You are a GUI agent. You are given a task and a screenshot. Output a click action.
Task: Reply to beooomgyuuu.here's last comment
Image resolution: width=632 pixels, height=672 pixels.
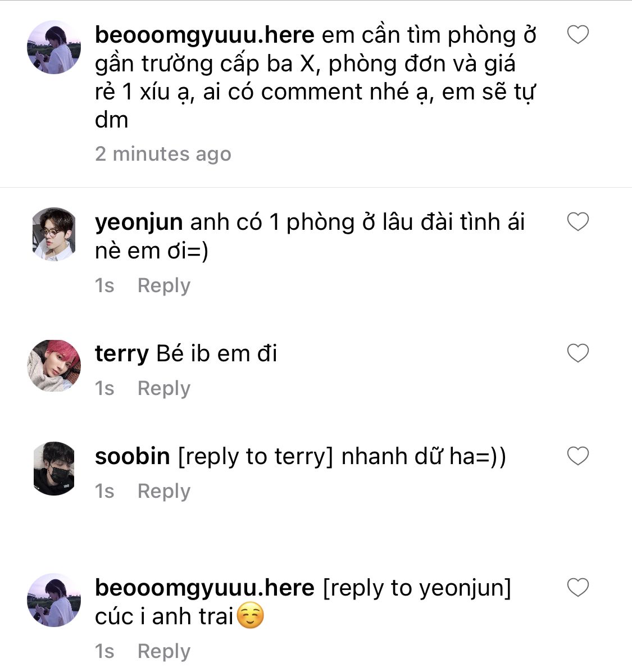[163, 651]
